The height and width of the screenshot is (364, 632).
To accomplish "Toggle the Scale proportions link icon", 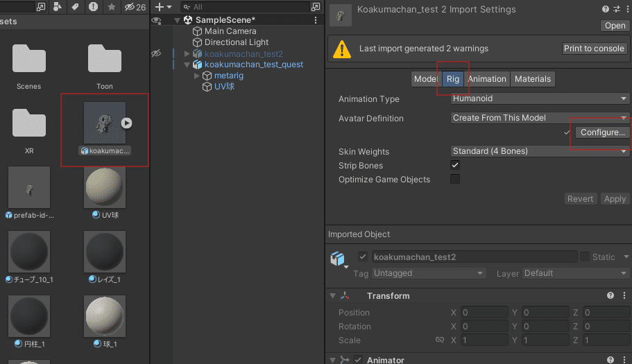I will pyautogui.click(x=440, y=340).
